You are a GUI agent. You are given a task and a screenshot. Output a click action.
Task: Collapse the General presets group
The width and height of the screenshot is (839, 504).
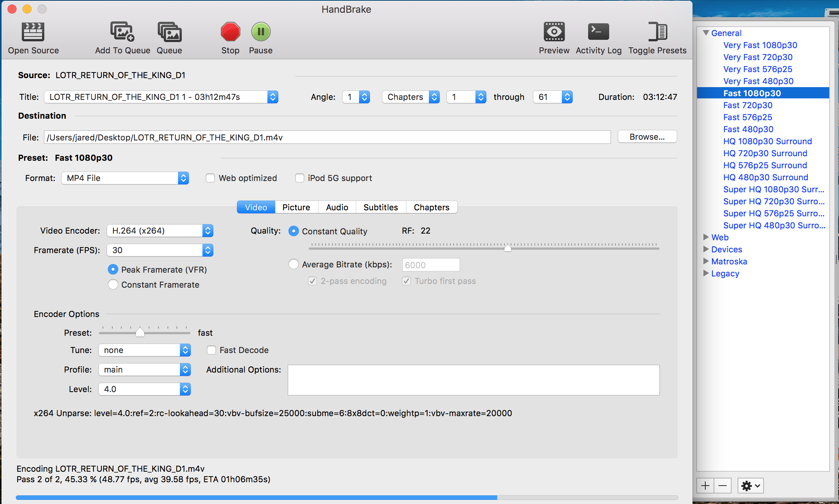coord(706,33)
